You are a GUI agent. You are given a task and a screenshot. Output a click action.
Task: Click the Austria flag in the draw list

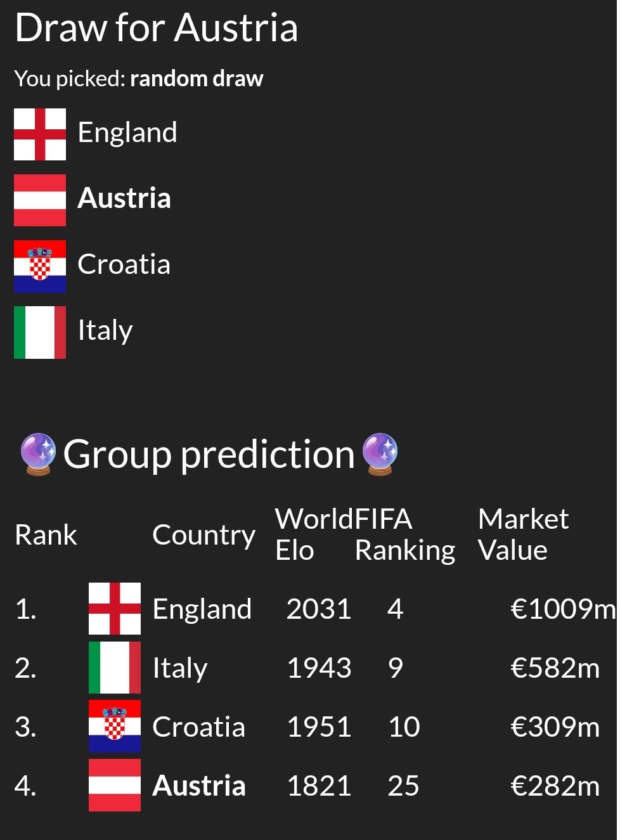pos(40,200)
